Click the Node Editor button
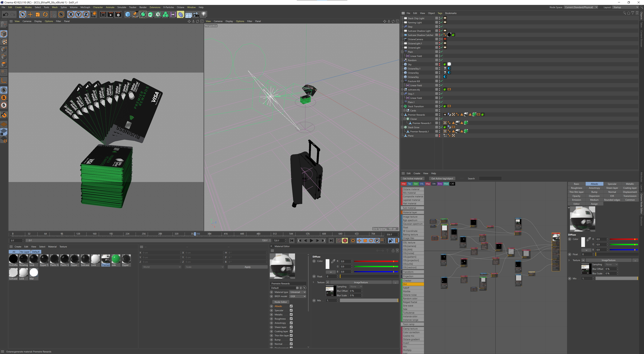This screenshot has height=354, width=644. (x=281, y=302)
